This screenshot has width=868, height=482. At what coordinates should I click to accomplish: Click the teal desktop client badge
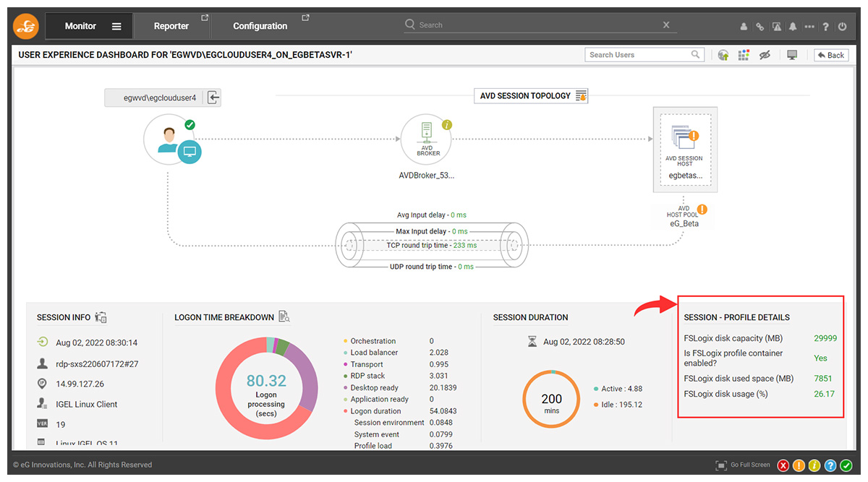pyautogui.click(x=190, y=152)
